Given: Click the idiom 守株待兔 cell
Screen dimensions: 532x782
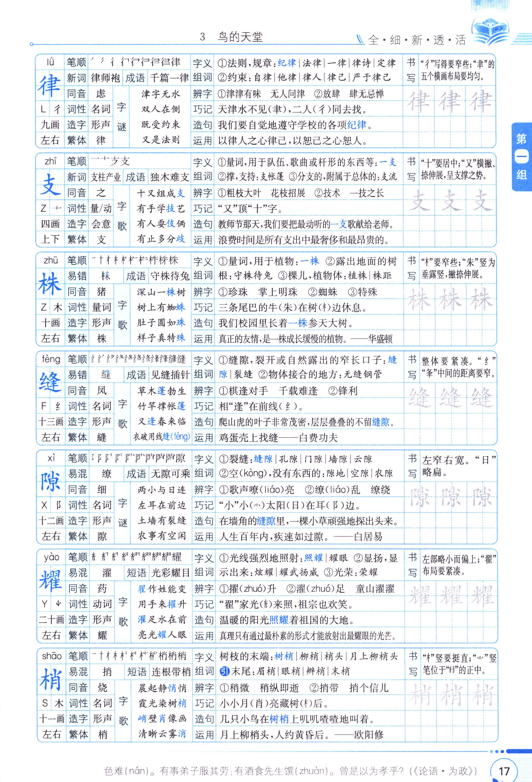Looking at the screenshot, I should [x=170, y=276].
